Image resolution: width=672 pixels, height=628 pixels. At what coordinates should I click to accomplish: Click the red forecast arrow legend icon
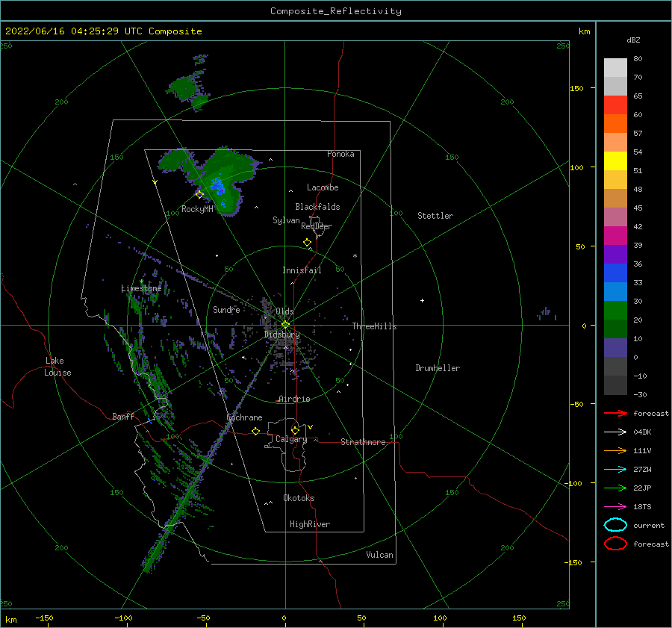coord(615,413)
